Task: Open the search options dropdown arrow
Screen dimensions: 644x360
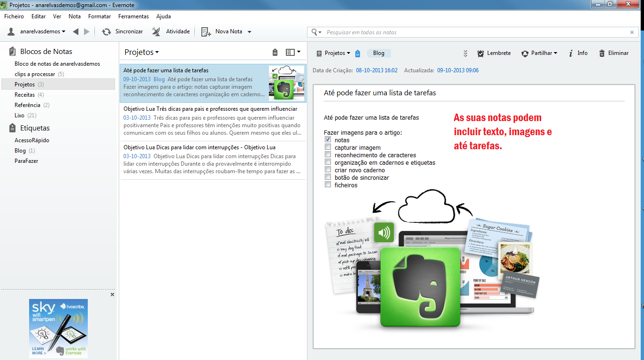Action: click(320, 32)
